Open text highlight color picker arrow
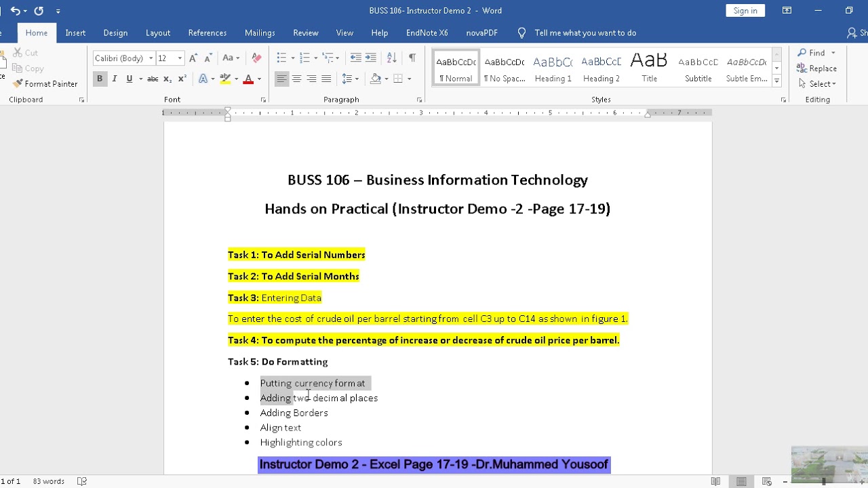This screenshot has height=488, width=868. click(236, 79)
